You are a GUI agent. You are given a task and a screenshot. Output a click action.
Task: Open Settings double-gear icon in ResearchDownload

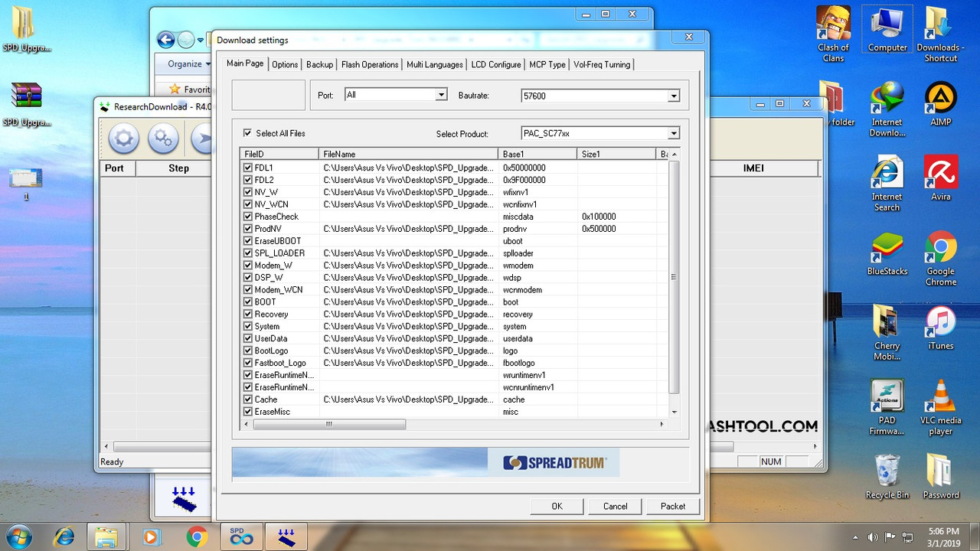(x=163, y=139)
